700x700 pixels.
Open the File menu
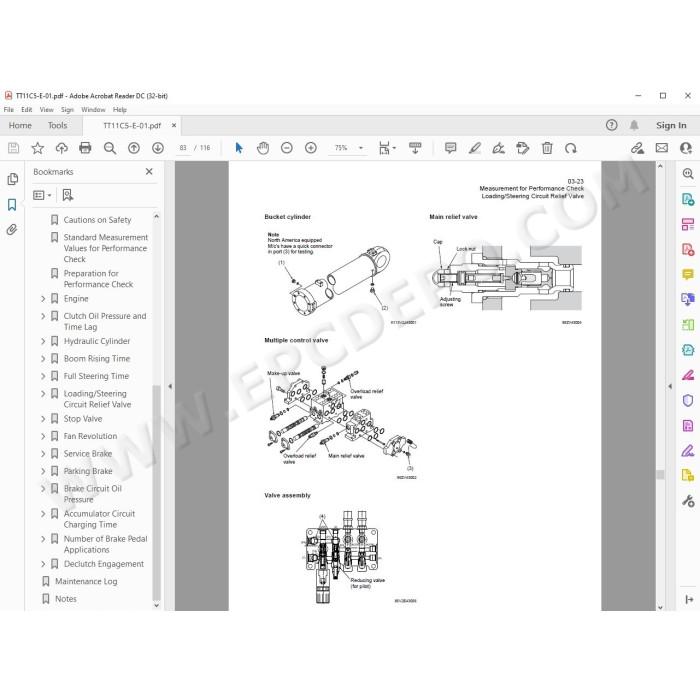coord(8,109)
